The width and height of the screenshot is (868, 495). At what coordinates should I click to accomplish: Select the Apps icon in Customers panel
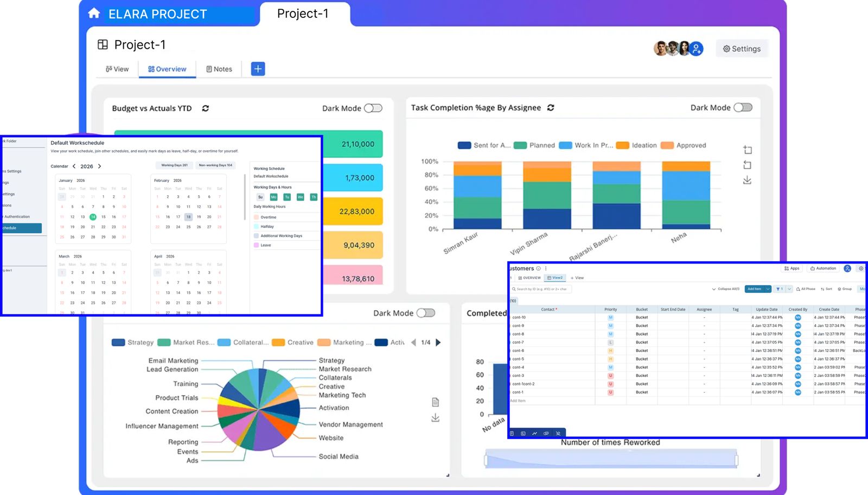(x=792, y=268)
